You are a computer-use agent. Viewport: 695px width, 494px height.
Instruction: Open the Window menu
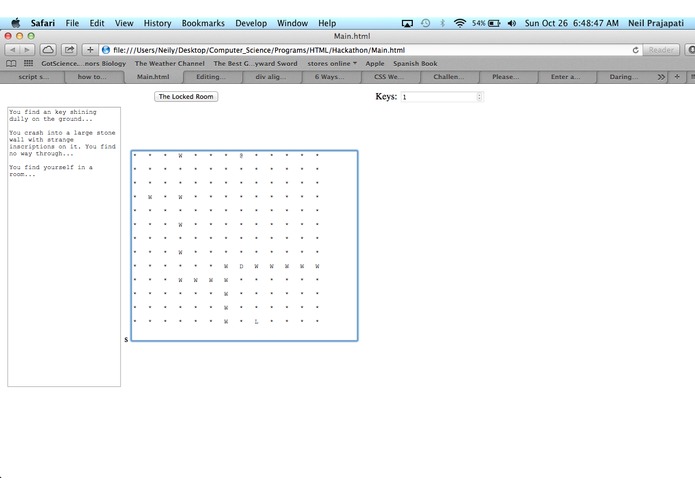point(293,23)
